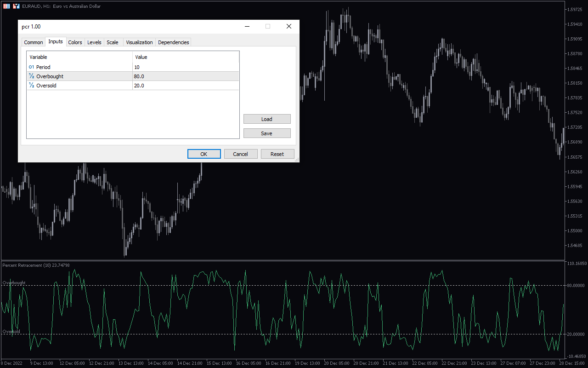The width and height of the screenshot is (588, 368).
Task: Click the chart's grid table icon
Action: [6, 6]
